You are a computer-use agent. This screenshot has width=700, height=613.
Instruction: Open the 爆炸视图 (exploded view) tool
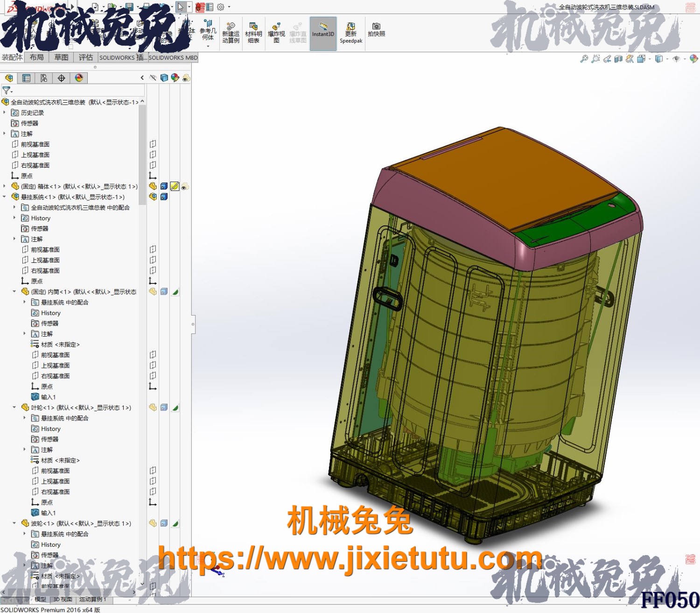[x=276, y=33]
